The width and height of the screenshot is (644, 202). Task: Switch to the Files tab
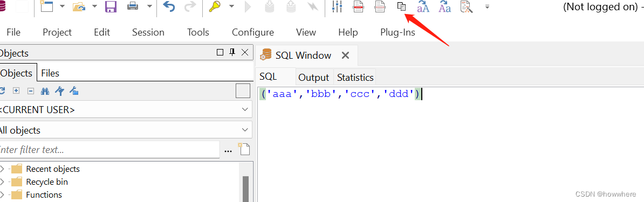(50, 73)
